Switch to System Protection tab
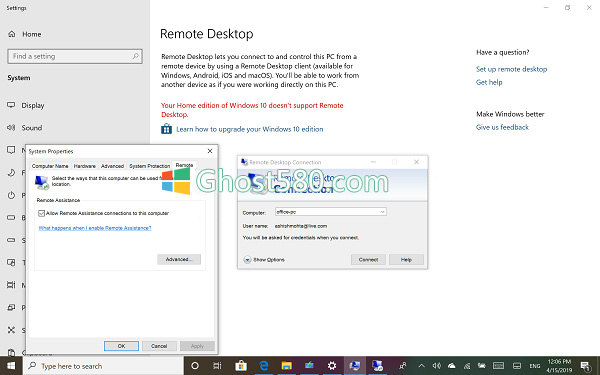The width and height of the screenshot is (600, 375). [x=149, y=166]
